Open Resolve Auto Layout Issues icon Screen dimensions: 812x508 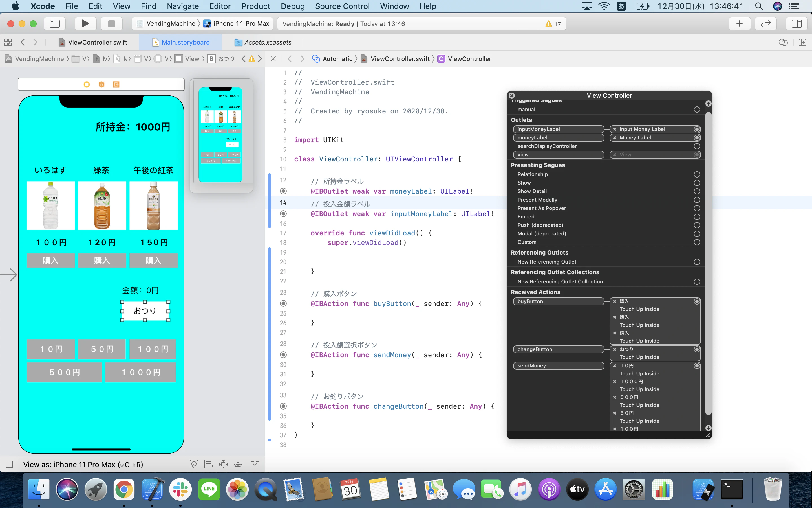pyautogui.click(x=238, y=464)
